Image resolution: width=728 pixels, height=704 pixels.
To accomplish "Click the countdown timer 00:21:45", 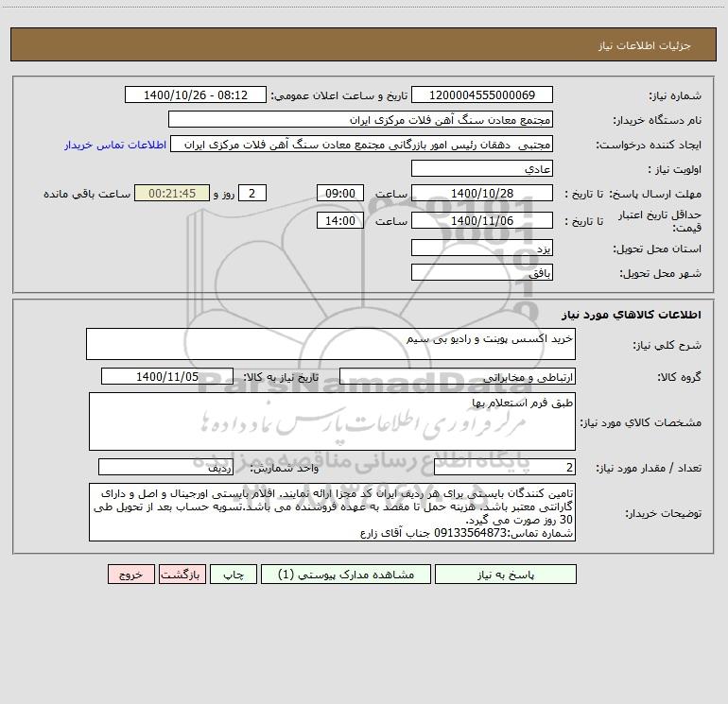I will 172,193.
